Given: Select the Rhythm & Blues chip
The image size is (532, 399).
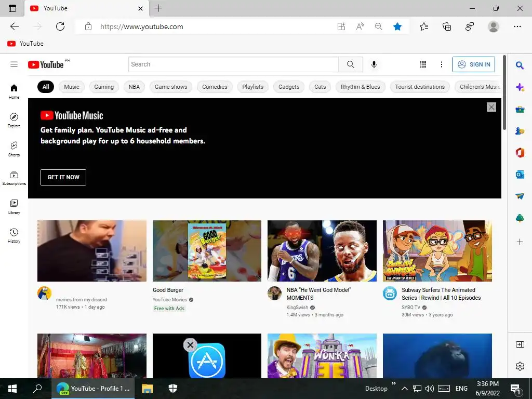Looking at the screenshot, I should pos(361,87).
